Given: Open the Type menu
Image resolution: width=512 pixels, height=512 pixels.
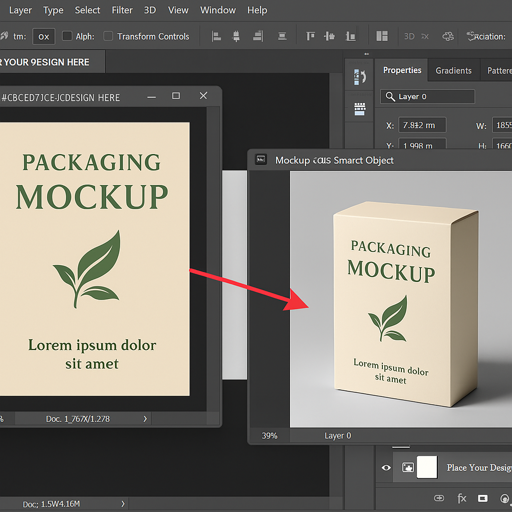Looking at the screenshot, I should click(x=53, y=10).
